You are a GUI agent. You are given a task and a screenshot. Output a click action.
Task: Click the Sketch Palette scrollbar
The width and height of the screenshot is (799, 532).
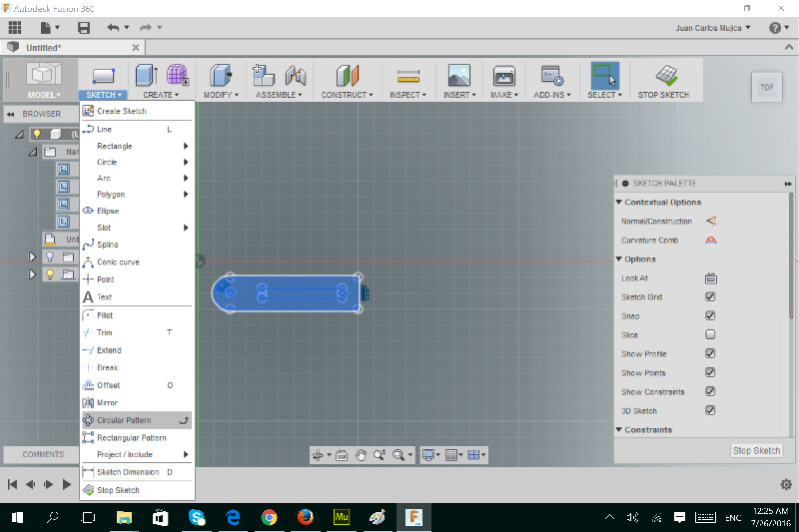tap(790, 256)
